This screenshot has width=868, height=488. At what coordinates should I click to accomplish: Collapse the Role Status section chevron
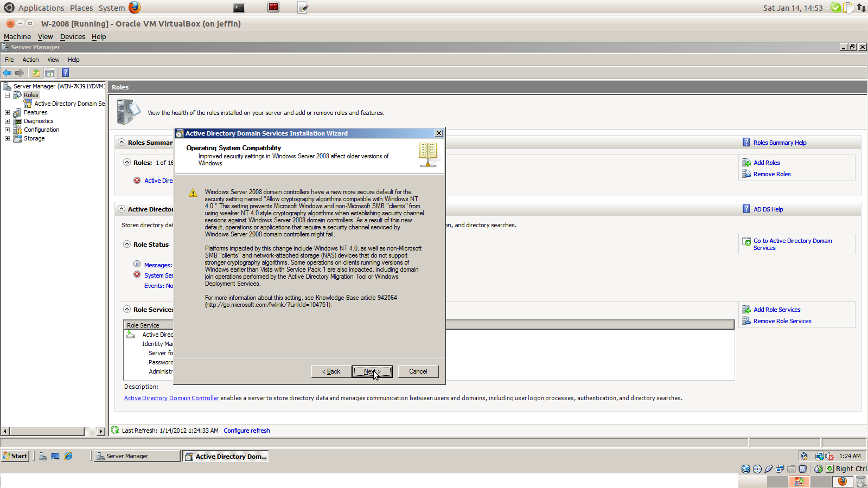tap(127, 245)
